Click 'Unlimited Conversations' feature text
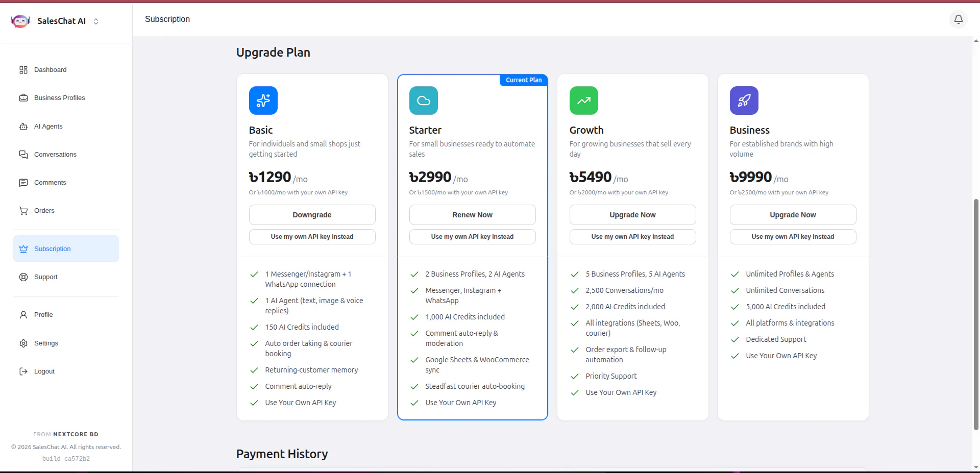Image resolution: width=980 pixels, height=473 pixels. click(785, 290)
